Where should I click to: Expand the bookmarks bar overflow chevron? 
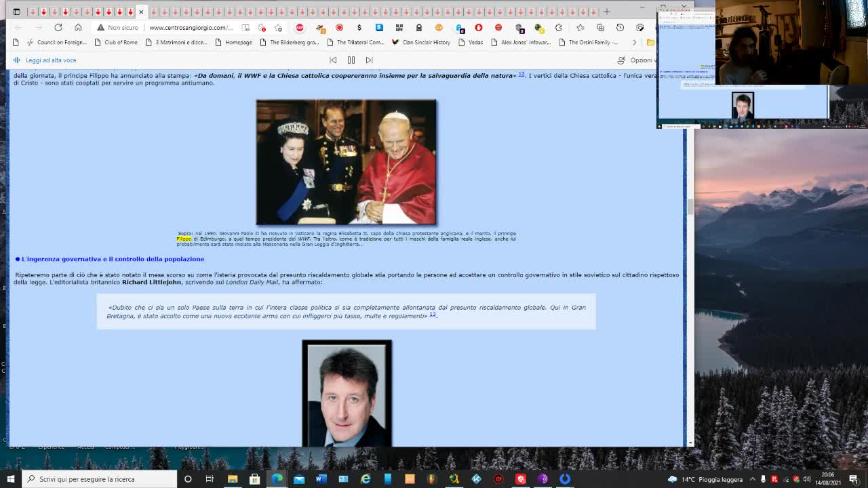[x=634, y=42]
